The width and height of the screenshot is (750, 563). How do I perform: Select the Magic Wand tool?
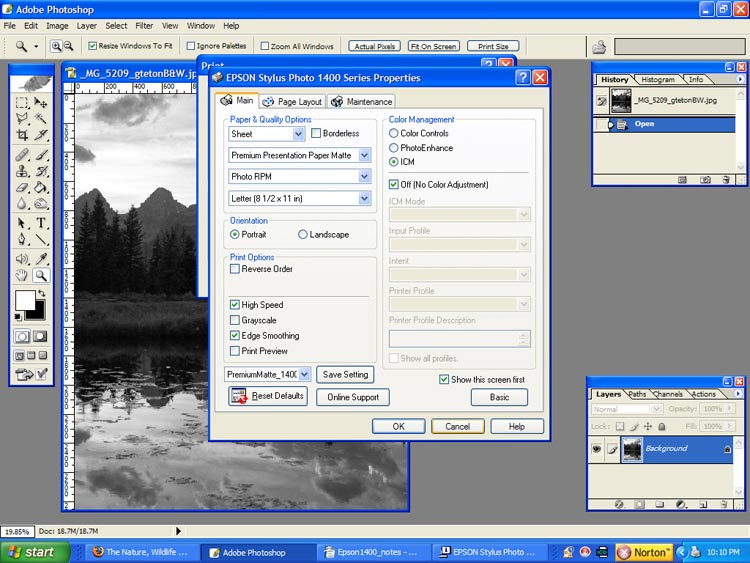tap(41, 118)
